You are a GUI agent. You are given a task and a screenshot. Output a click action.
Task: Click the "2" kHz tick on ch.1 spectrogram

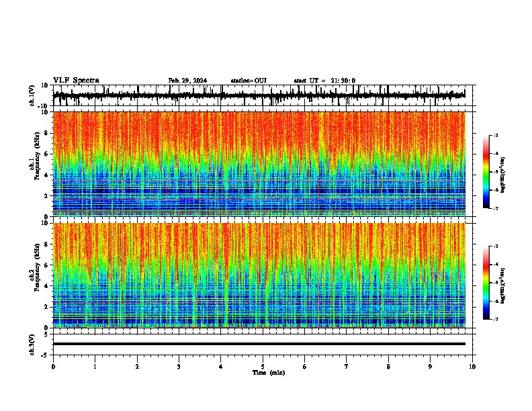pyautogui.click(x=47, y=195)
